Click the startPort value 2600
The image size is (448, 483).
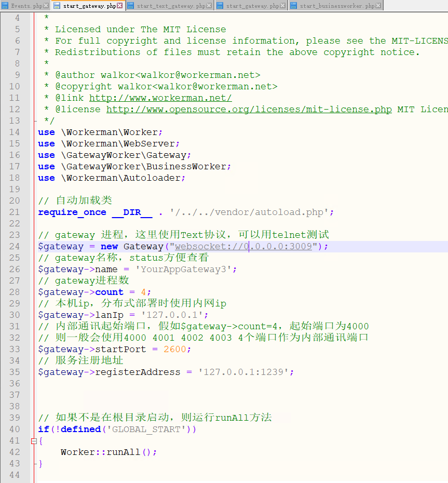pyautogui.click(x=175, y=350)
